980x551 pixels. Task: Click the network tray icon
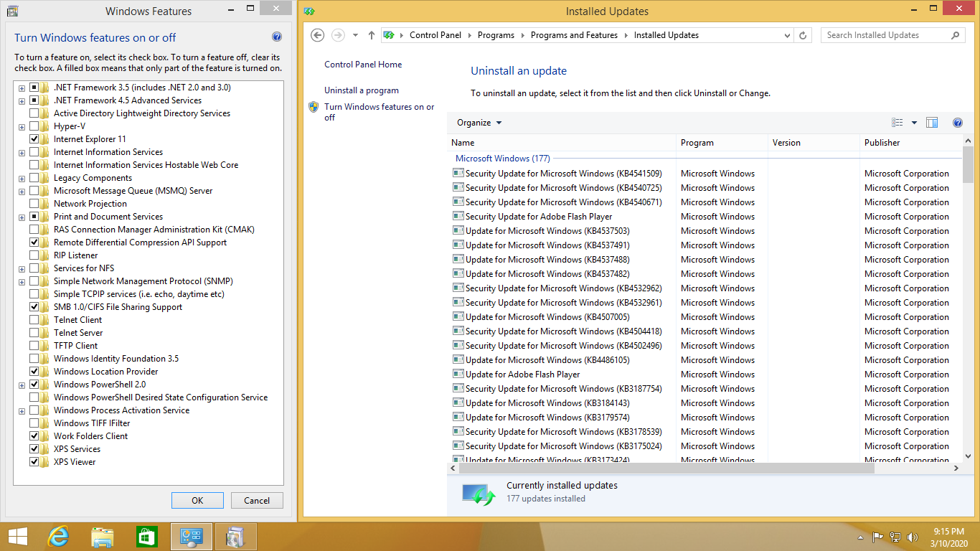(895, 537)
